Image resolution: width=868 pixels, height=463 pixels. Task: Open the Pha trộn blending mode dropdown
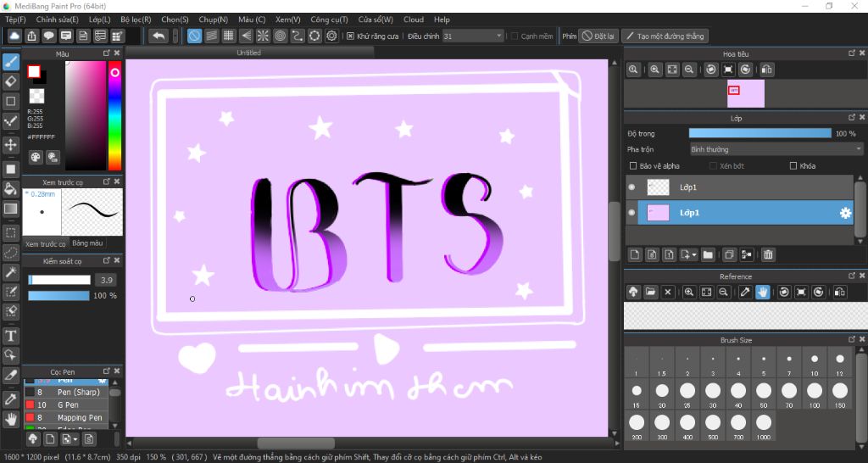click(x=776, y=149)
